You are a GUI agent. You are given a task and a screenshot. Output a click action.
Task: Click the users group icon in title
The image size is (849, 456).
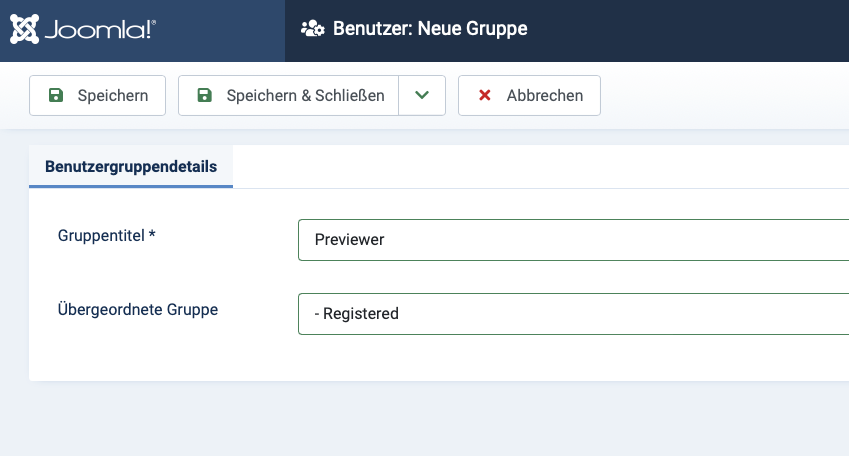point(312,29)
